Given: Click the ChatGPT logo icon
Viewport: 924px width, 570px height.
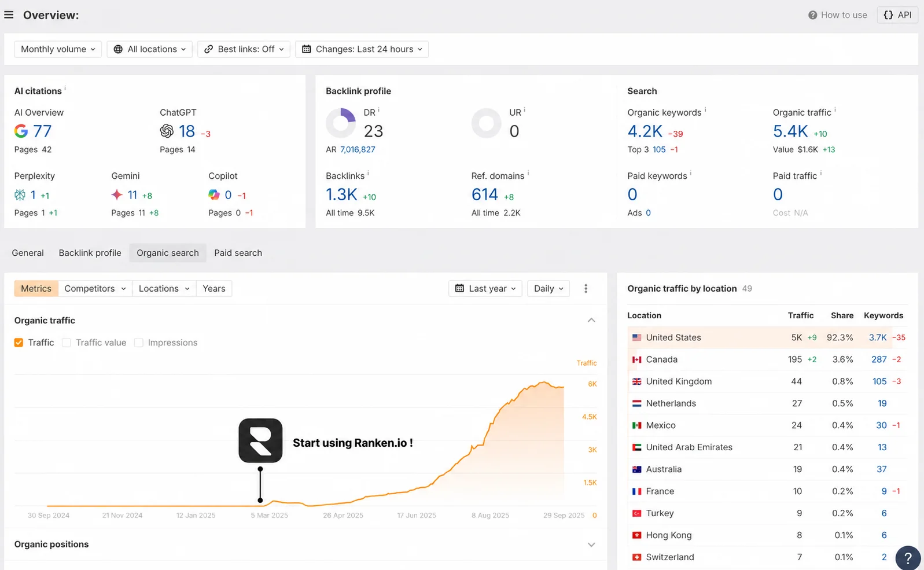Looking at the screenshot, I should (167, 131).
